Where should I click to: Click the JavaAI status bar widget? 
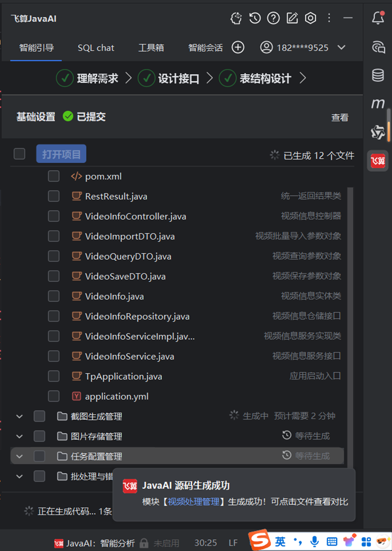94,543
